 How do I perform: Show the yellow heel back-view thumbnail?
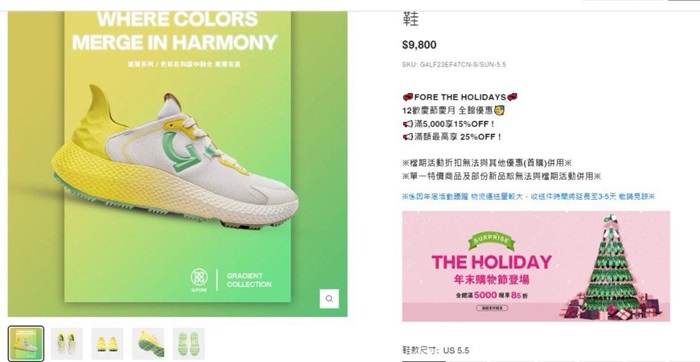coord(107,344)
